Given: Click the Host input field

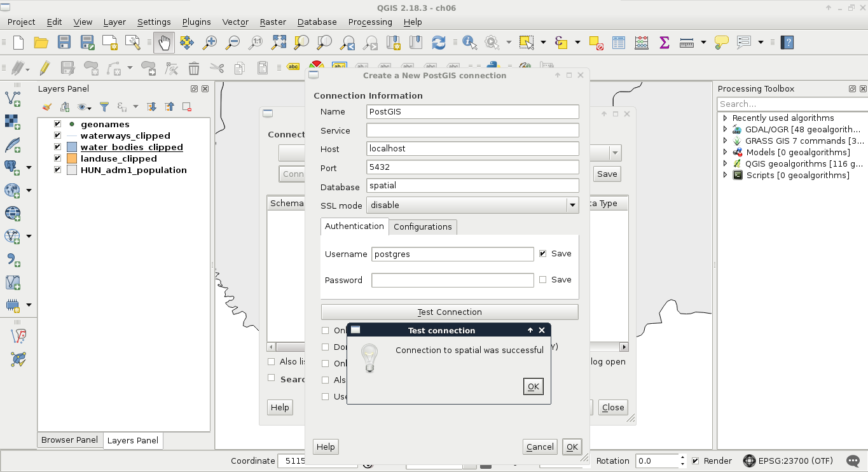Looking at the screenshot, I should click(x=472, y=149).
